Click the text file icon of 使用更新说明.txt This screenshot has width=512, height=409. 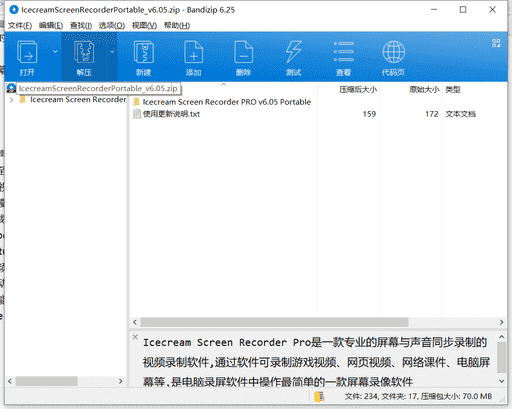tap(137, 114)
